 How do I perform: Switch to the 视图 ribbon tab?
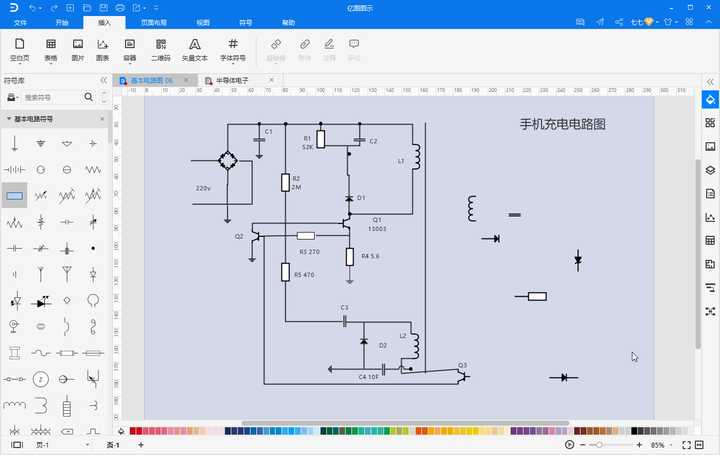pos(203,22)
